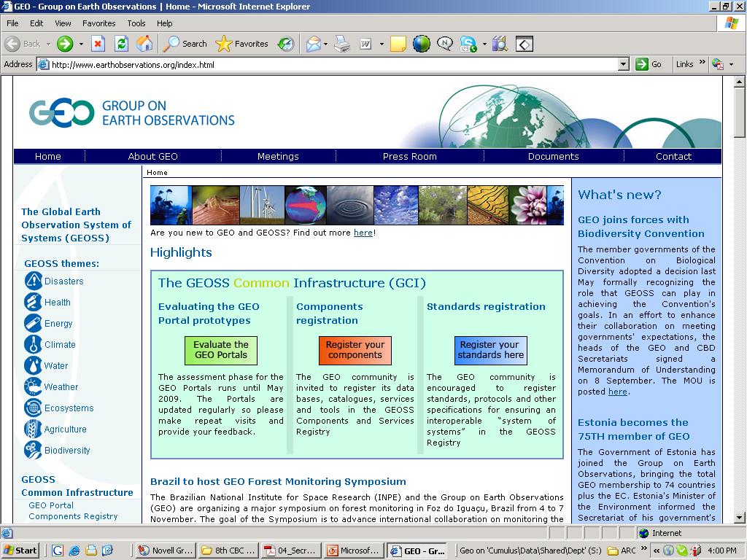Expand the Mail button dropdown arrow
Screen dimensions: 747x560
[x=326, y=44]
